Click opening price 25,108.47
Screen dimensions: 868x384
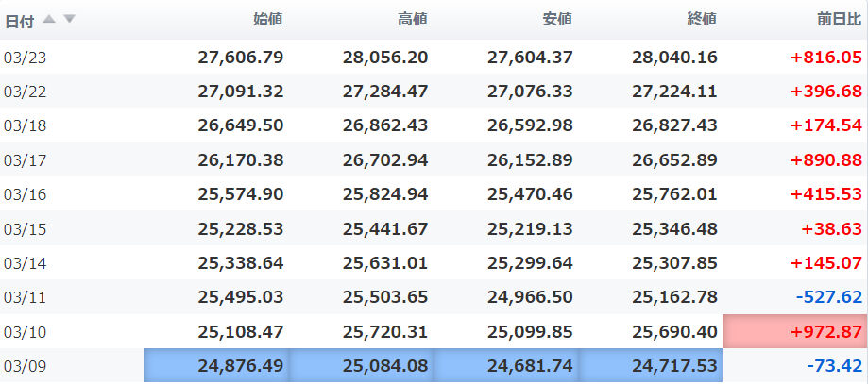point(241,331)
